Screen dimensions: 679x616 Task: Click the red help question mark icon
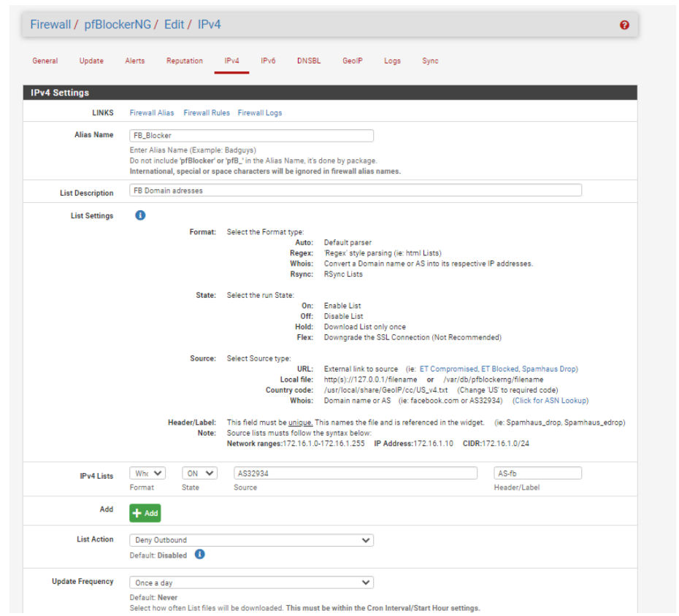coord(624,25)
